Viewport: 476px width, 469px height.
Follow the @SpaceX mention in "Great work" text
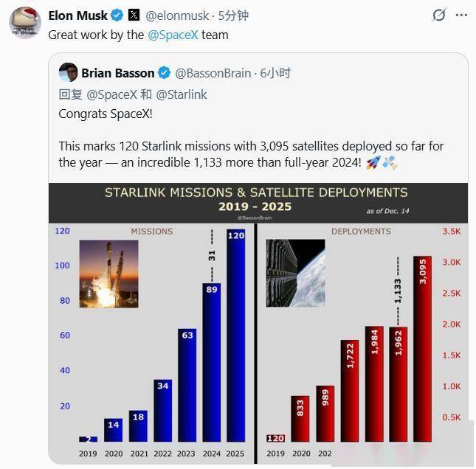pyautogui.click(x=173, y=35)
